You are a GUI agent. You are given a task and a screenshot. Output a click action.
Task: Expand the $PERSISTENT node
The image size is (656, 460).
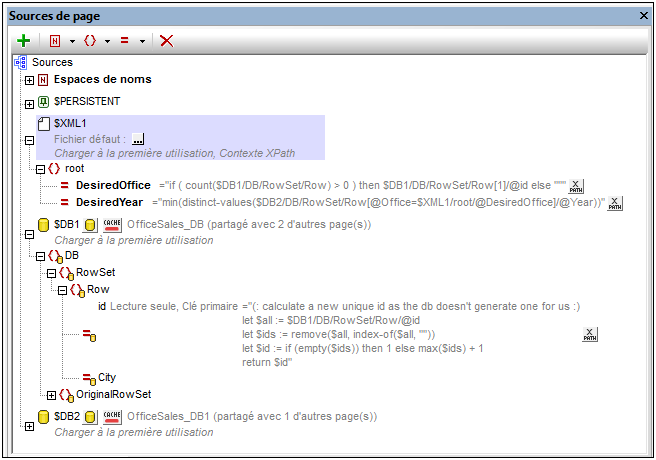29,103
